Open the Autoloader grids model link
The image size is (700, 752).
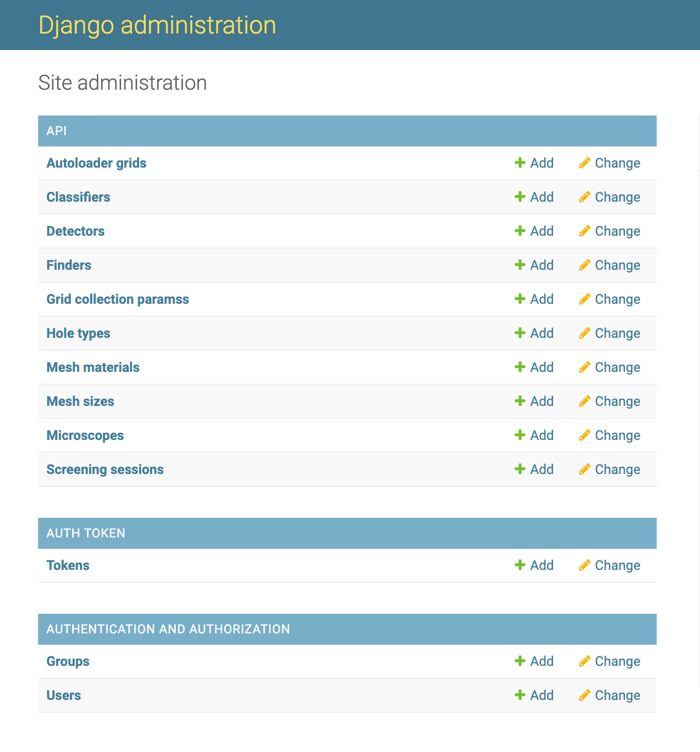pyautogui.click(x=96, y=163)
